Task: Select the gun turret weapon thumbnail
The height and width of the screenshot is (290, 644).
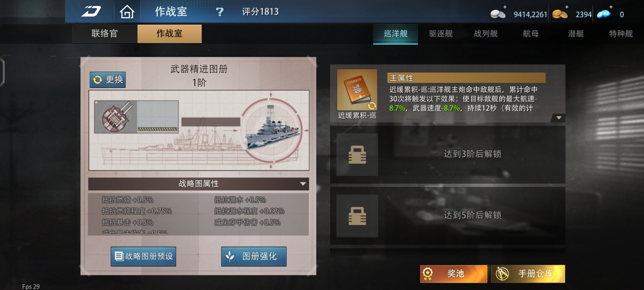Action: tap(116, 117)
